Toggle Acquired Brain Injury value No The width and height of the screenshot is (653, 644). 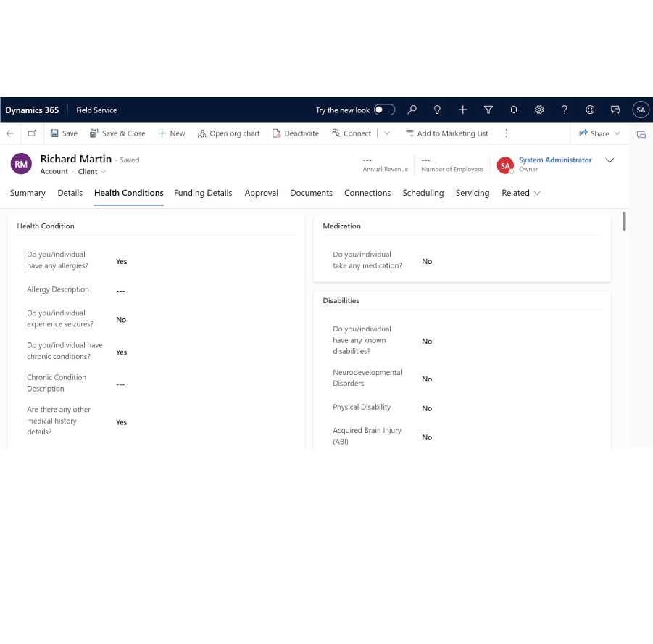click(427, 437)
